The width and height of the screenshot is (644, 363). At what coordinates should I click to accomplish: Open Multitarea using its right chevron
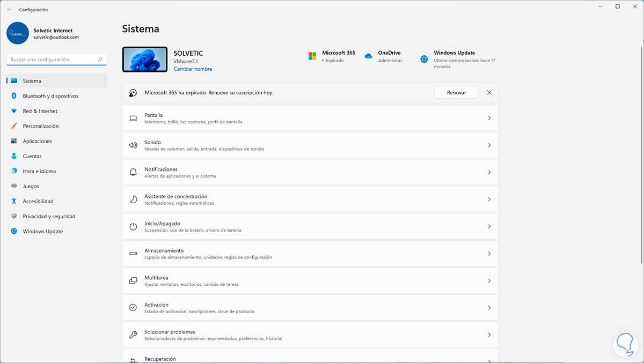pyautogui.click(x=489, y=280)
